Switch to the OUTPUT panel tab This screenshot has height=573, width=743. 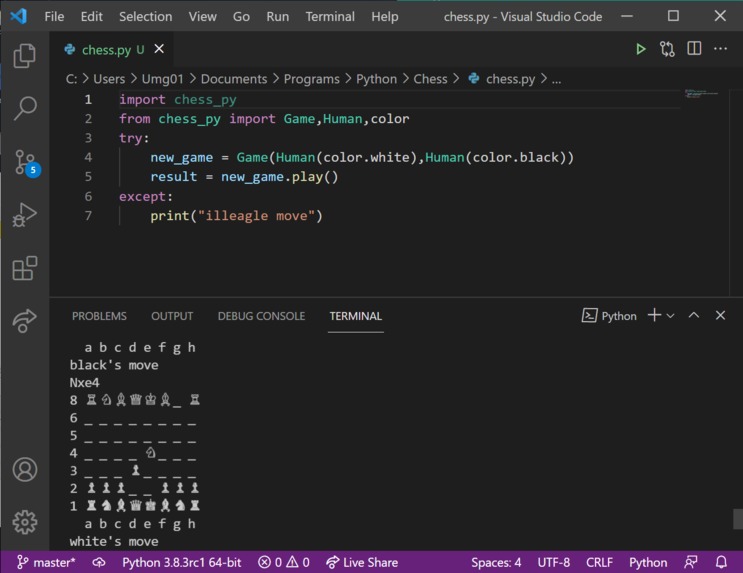click(x=172, y=316)
